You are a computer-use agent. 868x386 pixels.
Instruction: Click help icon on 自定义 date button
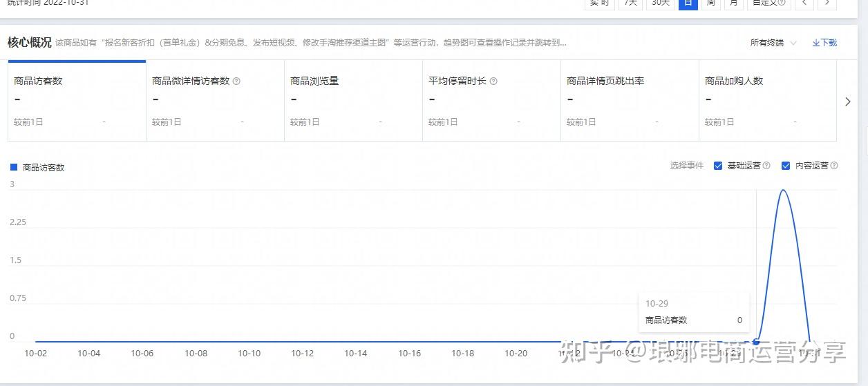782,3
